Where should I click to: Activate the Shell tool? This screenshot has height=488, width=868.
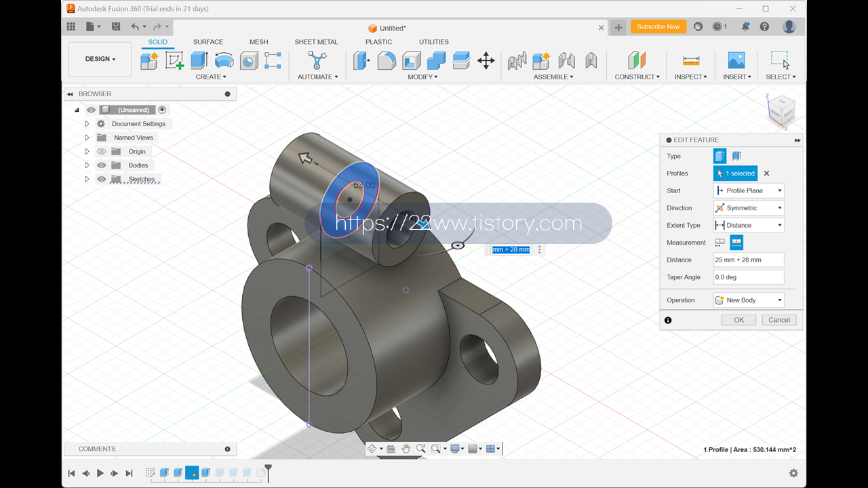(x=411, y=60)
